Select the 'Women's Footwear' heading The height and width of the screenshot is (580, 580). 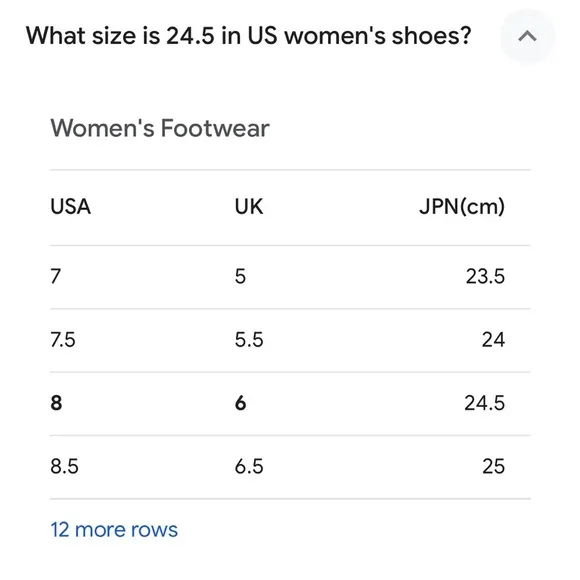click(160, 128)
